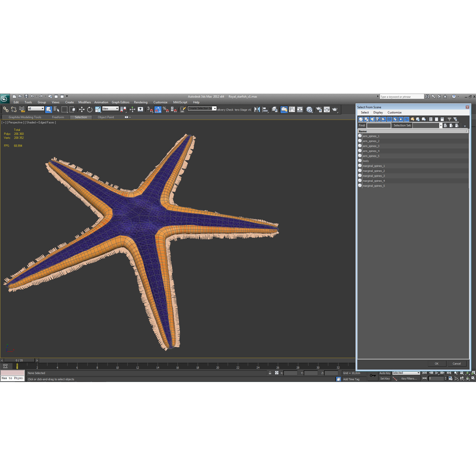Switch to the Object Paint tab

coord(106,117)
